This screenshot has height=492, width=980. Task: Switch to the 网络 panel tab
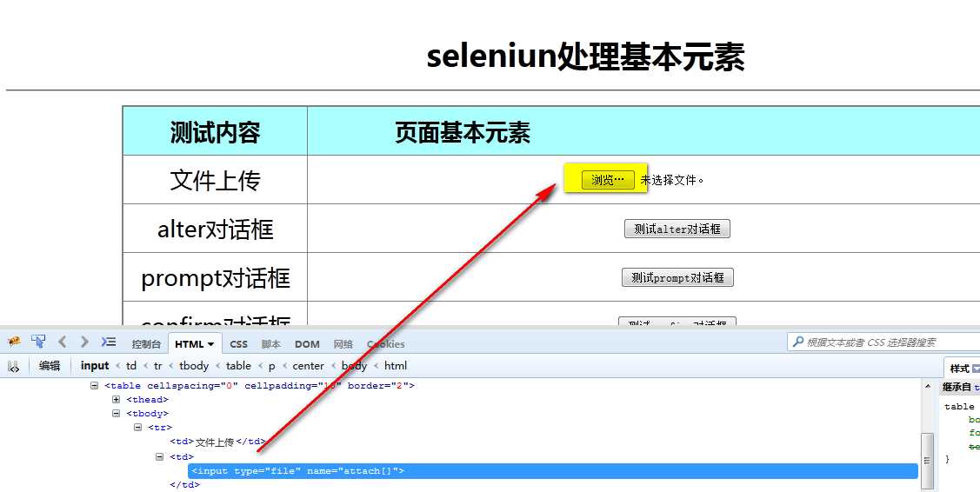tap(343, 344)
